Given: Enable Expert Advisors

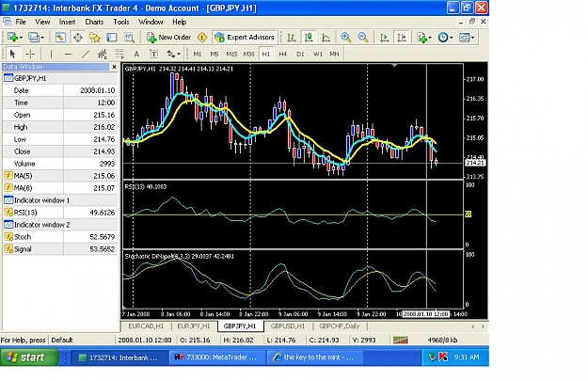Looking at the screenshot, I should click(x=245, y=37).
